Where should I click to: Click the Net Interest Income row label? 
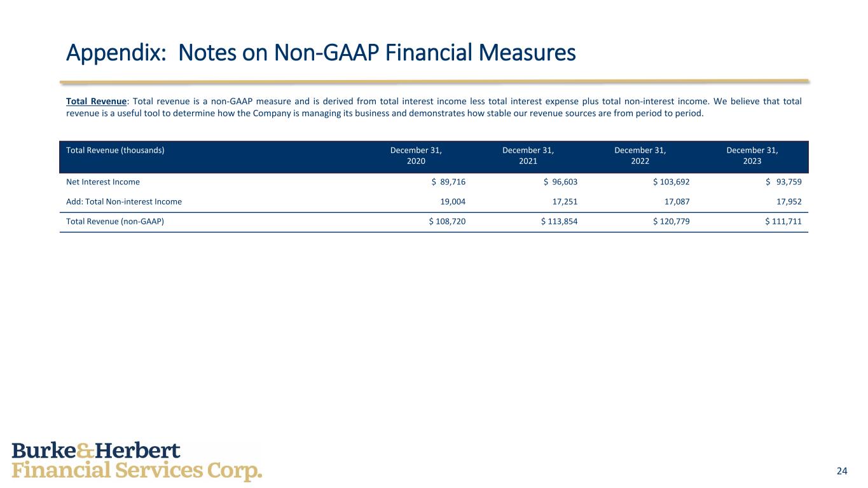click(103, 182)
